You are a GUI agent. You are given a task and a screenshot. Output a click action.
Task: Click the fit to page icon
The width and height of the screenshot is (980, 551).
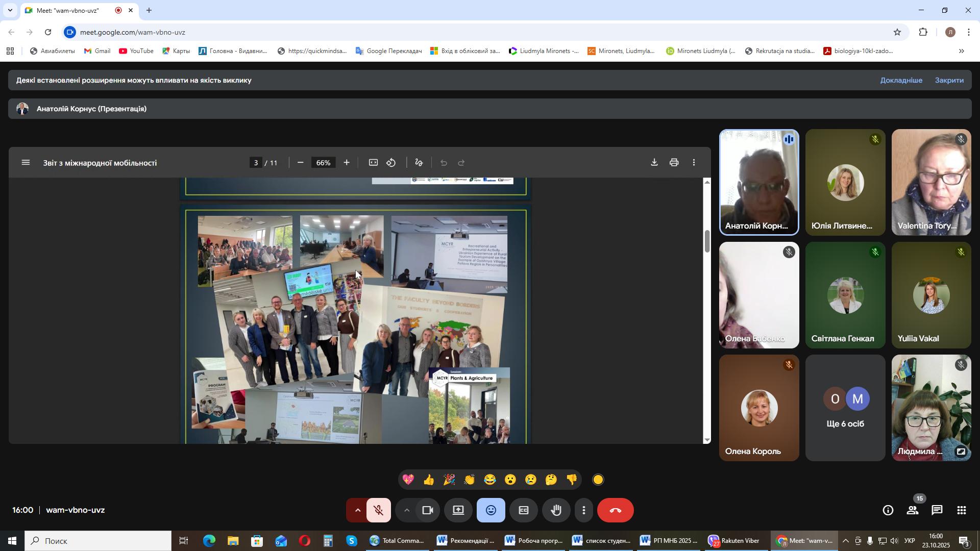373,163
